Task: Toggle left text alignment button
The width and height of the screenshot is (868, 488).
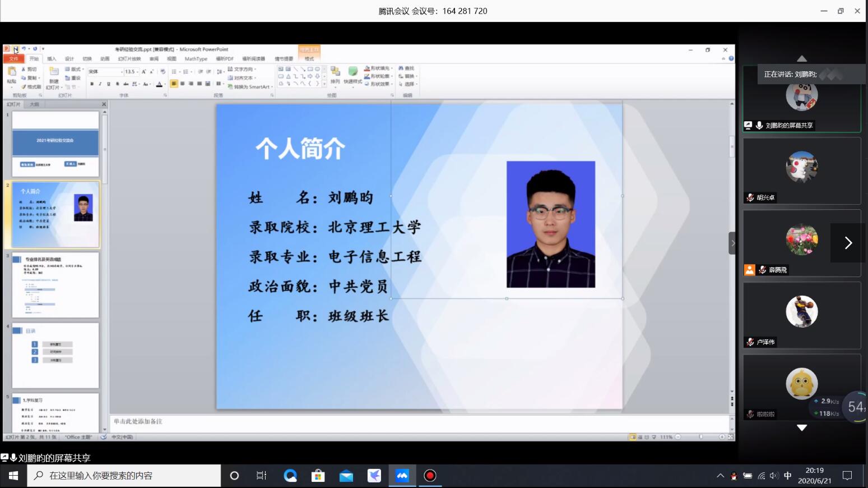Action: point(174,84)
